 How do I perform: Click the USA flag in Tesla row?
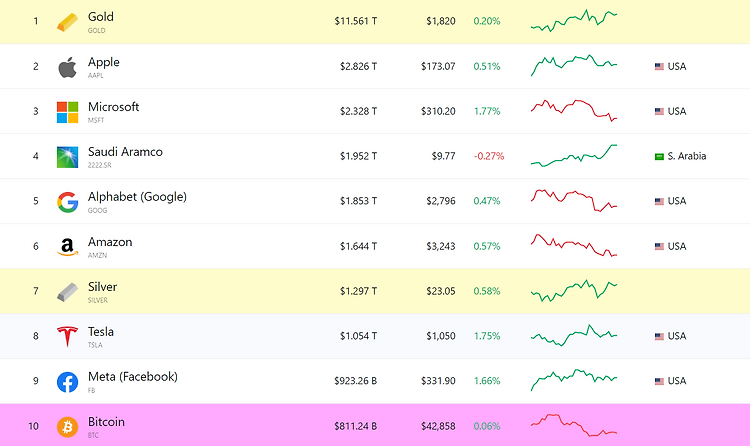659,336
